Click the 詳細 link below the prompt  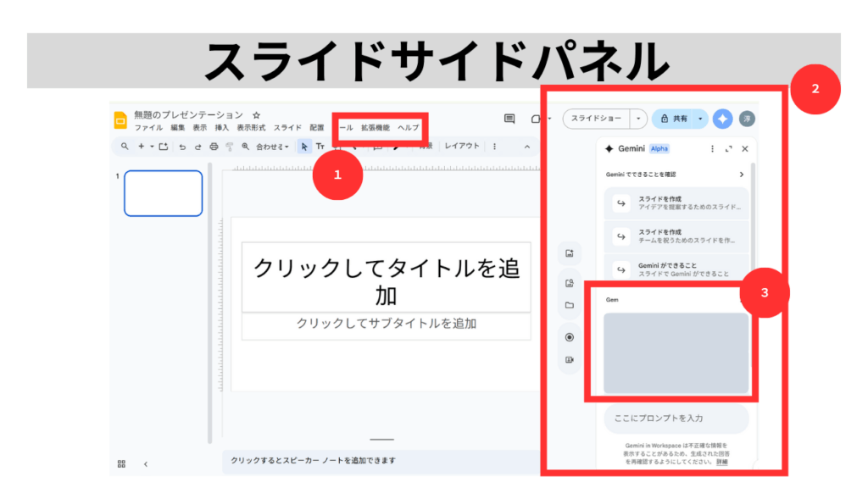[721, 462]
